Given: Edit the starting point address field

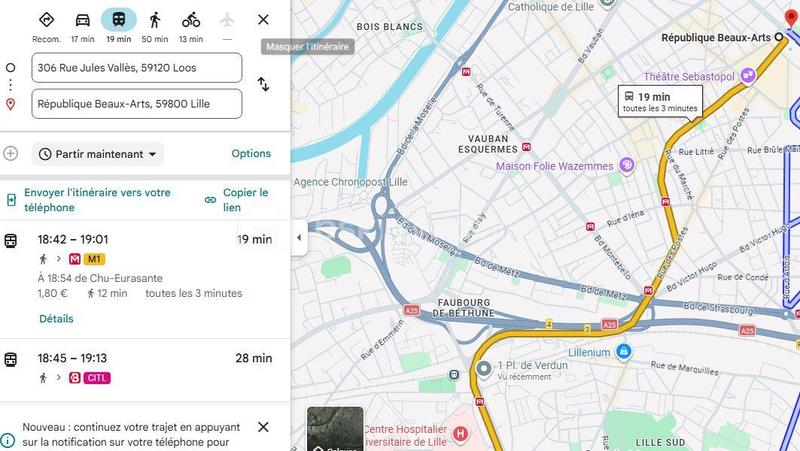Looking at the screenshot, I should coord(137,67).
